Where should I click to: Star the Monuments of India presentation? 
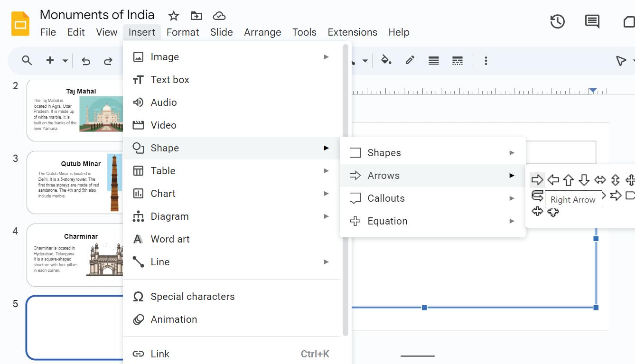click(x=174, y=16)
